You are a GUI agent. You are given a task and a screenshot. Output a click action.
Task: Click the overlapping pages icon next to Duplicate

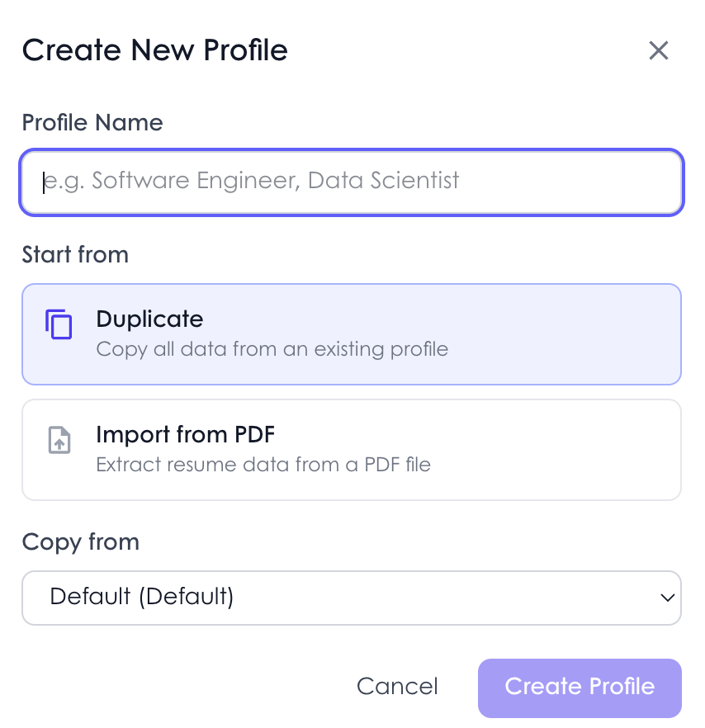tap(59, 325)
